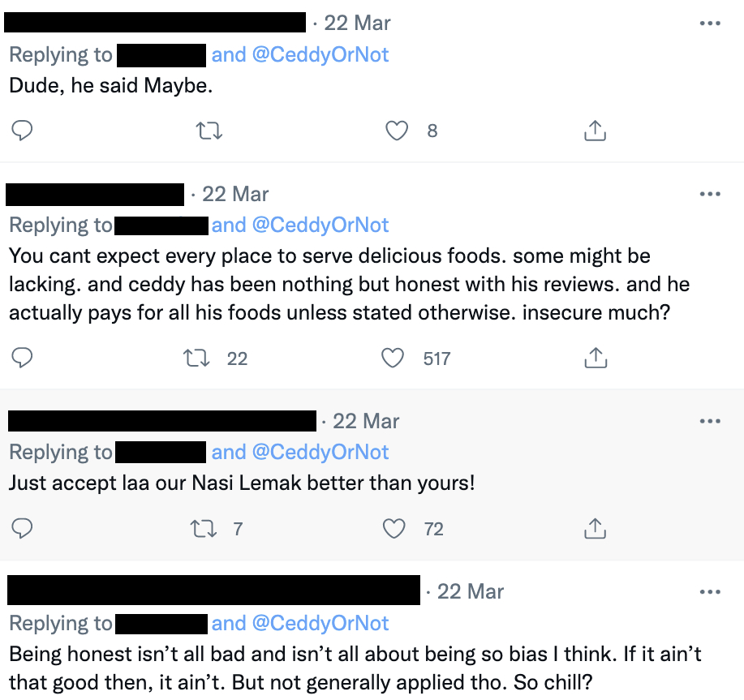Open more options on the "So chill?" tweet
This screenshot has height=700, width=744.
pyautogui.click(x=709, y=591)
